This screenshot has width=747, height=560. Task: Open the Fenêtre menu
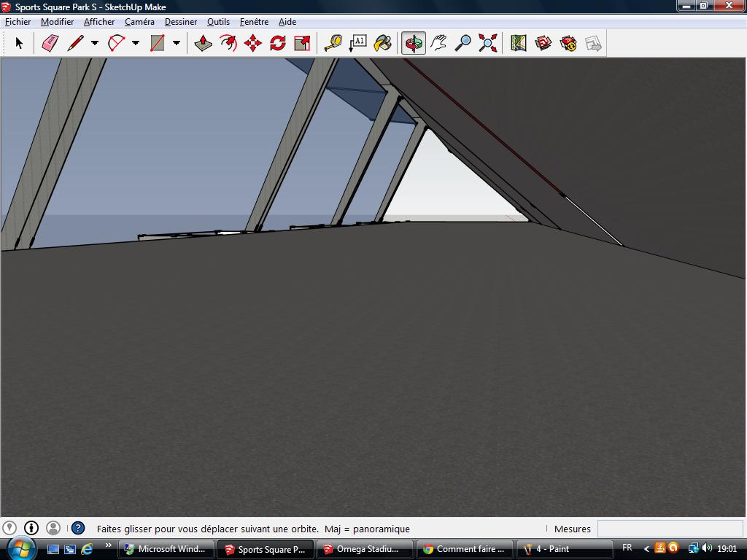pos(254,22)
